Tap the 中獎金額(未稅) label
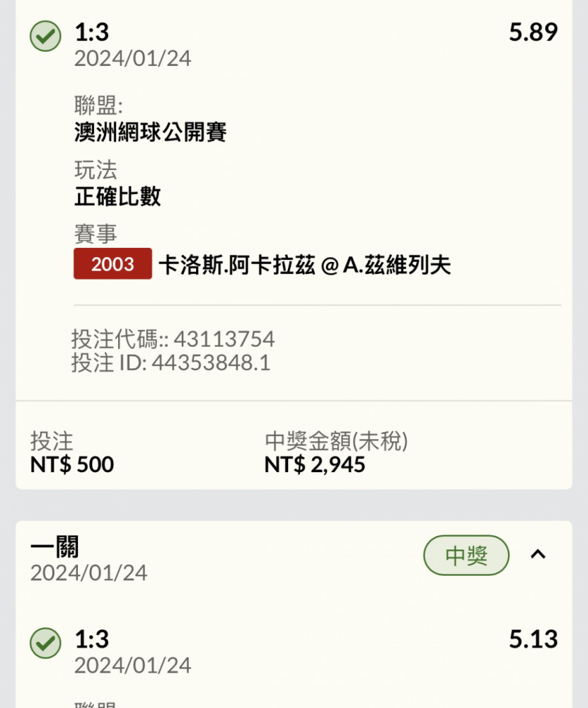 336,441
